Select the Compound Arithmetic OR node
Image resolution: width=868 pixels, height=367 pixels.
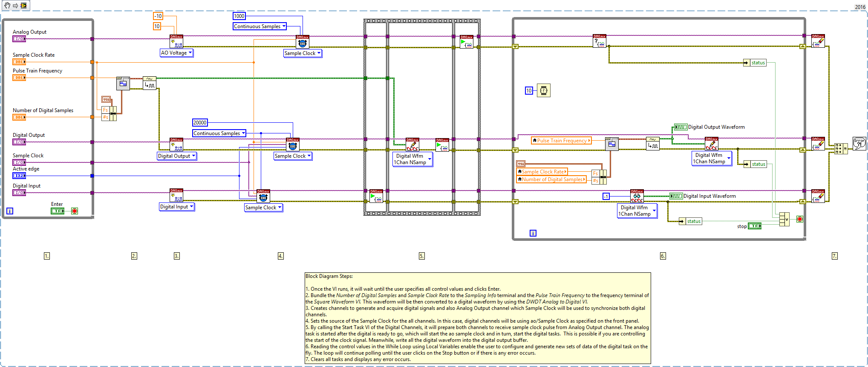(784, 219)
